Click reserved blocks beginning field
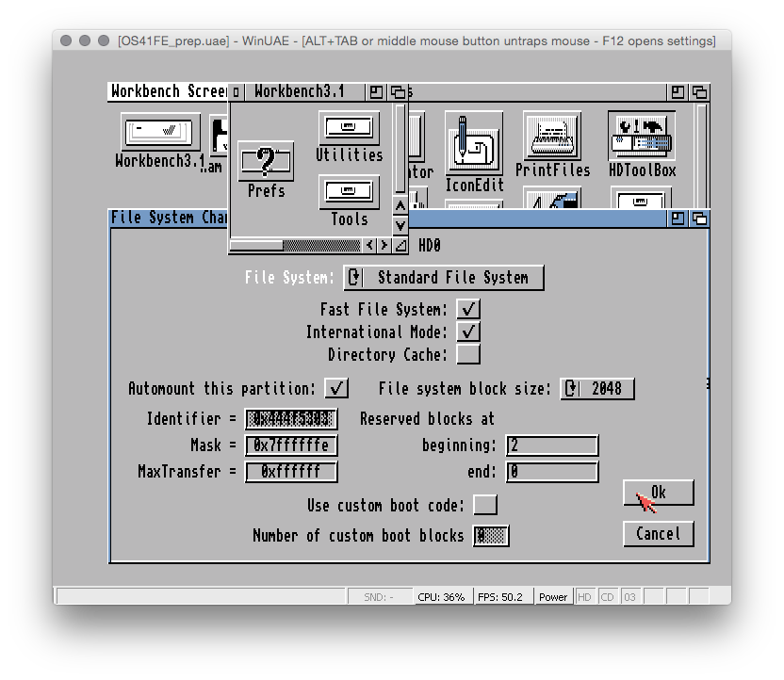Viewport: 784px width, 680px height. [x=552, y=445]
